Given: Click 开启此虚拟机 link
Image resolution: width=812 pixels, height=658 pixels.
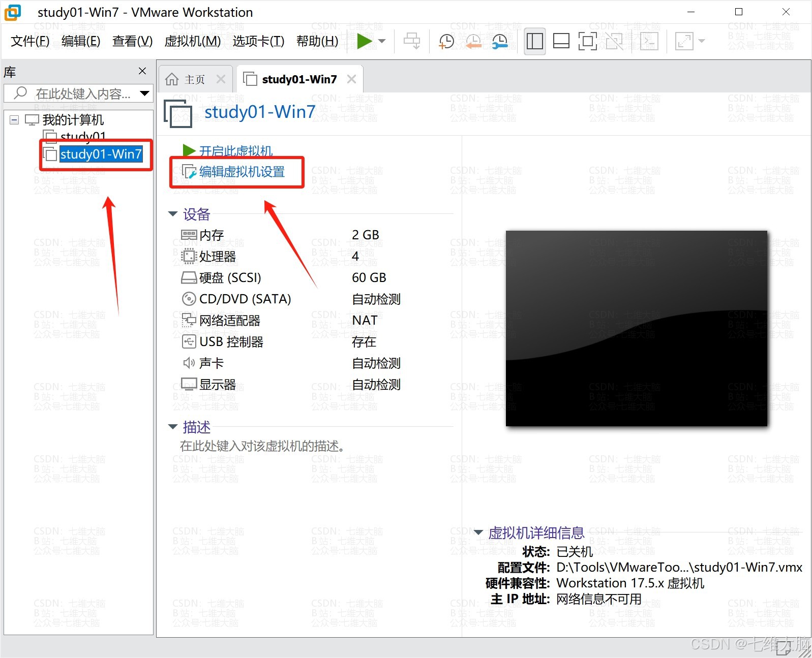Looking at the screenshot, I should pyautogui.click(x=235, y=151).
